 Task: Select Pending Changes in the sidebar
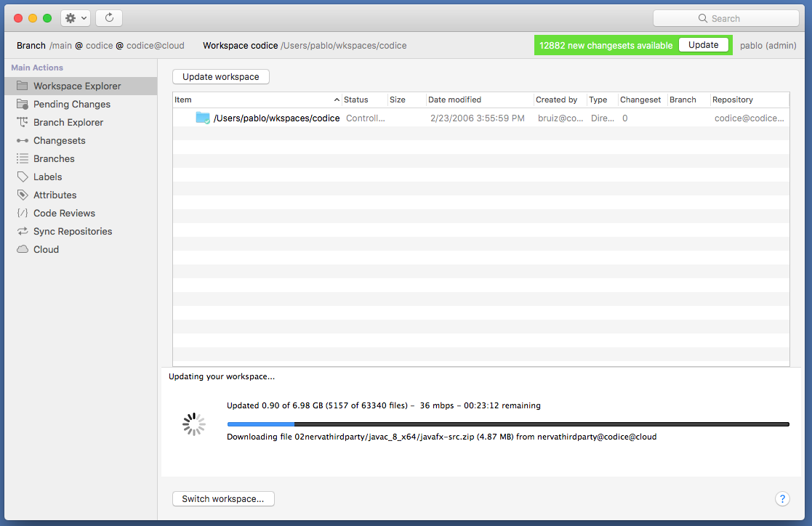70,104
